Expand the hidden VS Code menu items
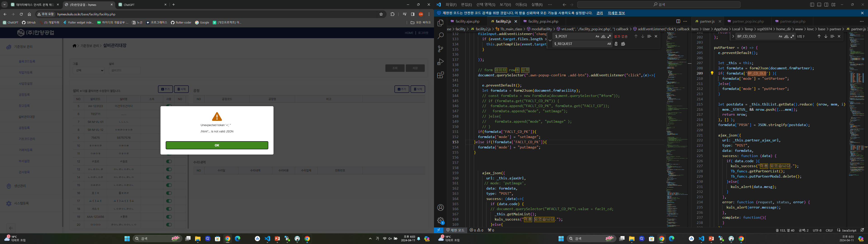The width and height of the screenshot is (868, 244). 550,5
